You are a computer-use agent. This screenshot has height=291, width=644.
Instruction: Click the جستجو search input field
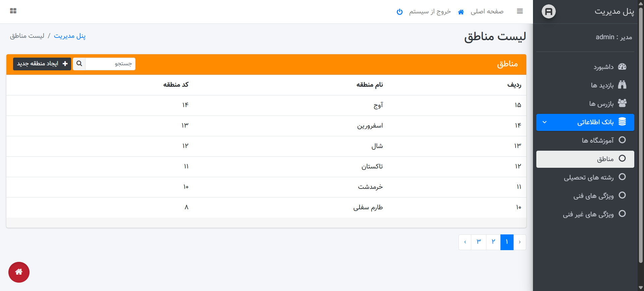pos(110,64)
